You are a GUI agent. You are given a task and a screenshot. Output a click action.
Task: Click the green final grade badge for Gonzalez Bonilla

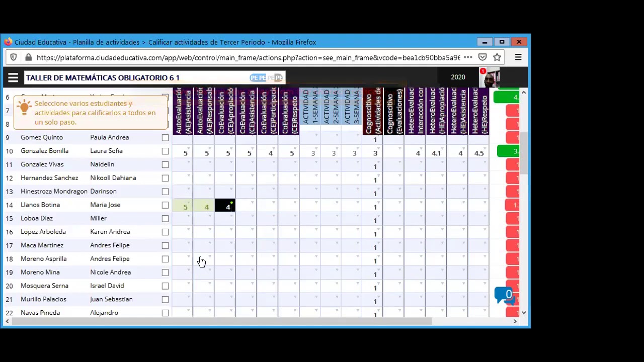tap(508, 151)
